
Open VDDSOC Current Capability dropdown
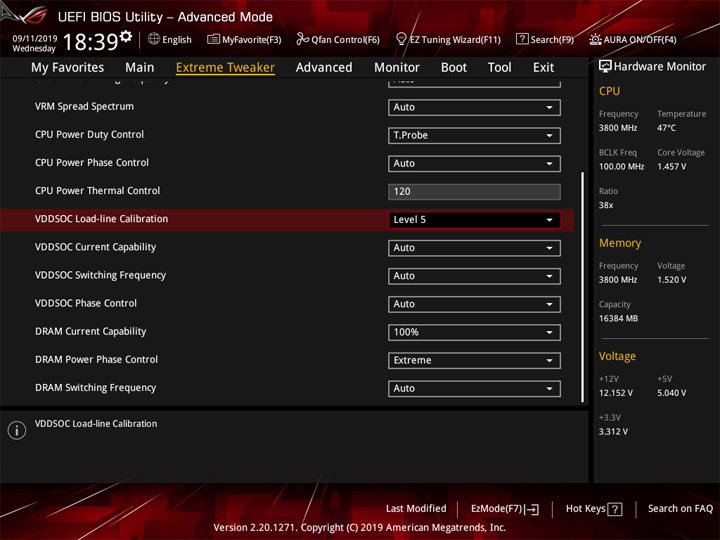474,248
